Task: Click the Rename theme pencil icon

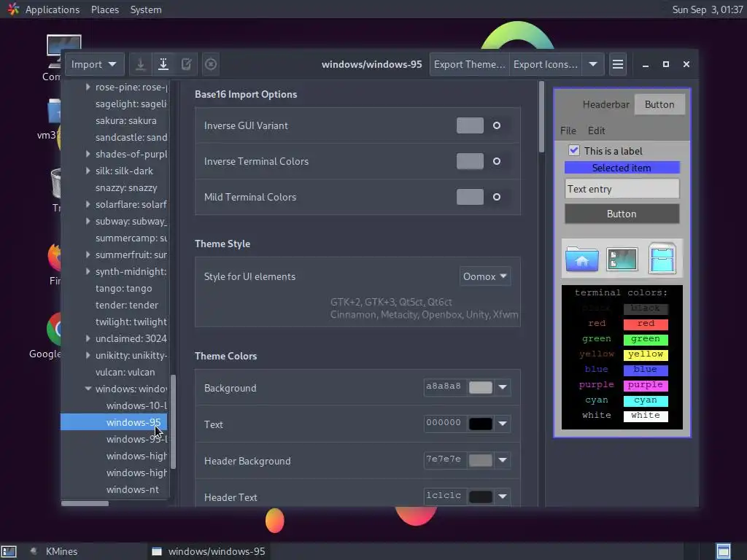Action: click(x=186, y=64)
